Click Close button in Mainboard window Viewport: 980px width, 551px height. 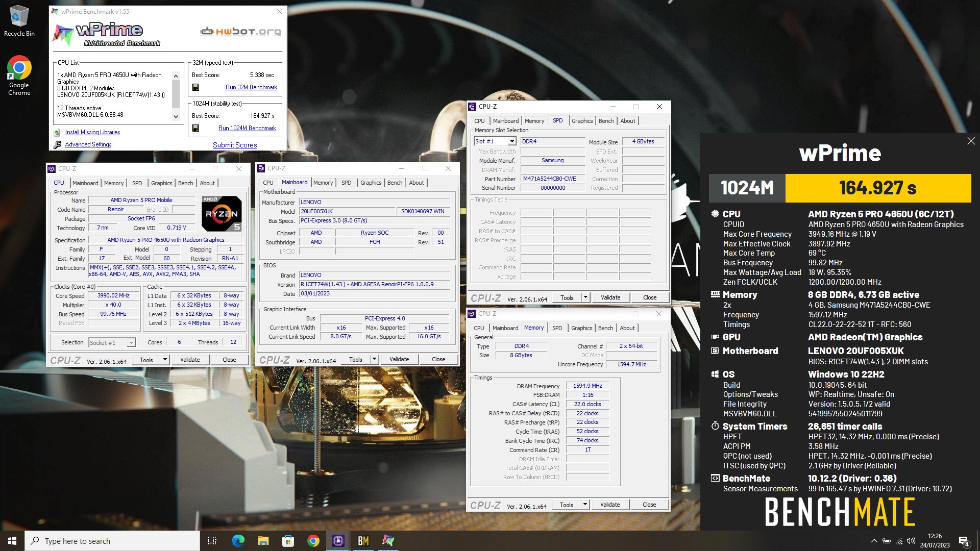click(x=438, y=359)
